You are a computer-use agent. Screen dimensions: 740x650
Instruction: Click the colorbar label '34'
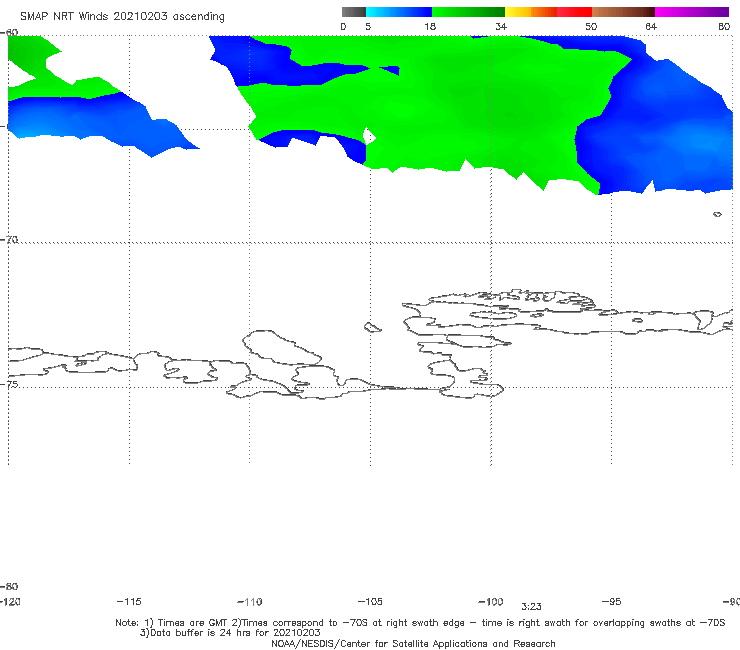click(x=501, y=26)
